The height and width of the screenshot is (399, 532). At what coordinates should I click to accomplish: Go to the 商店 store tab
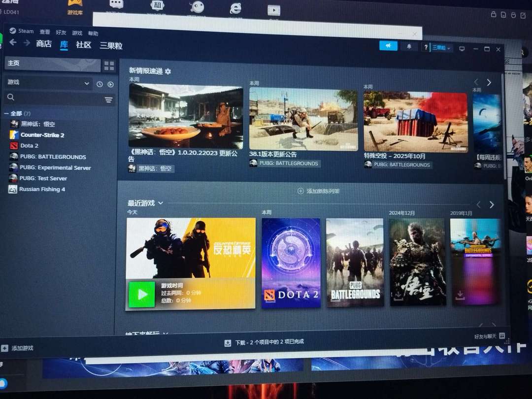click(44, 44)
